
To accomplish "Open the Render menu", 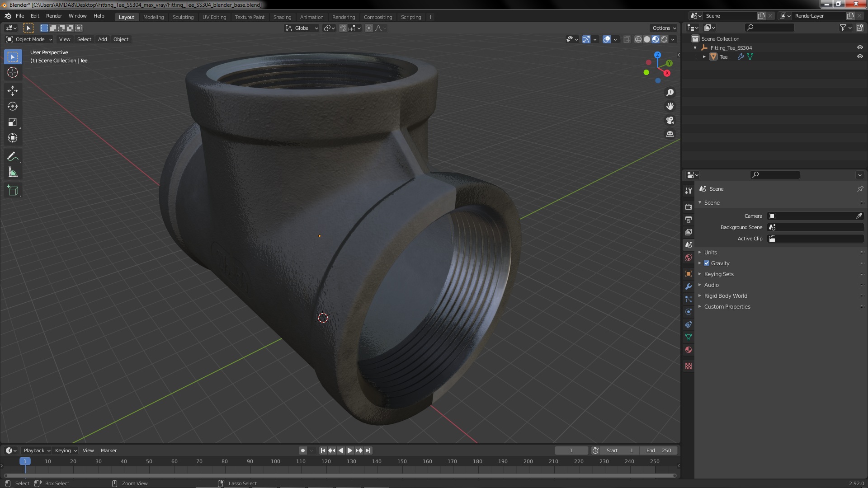I will pos(54,16).
